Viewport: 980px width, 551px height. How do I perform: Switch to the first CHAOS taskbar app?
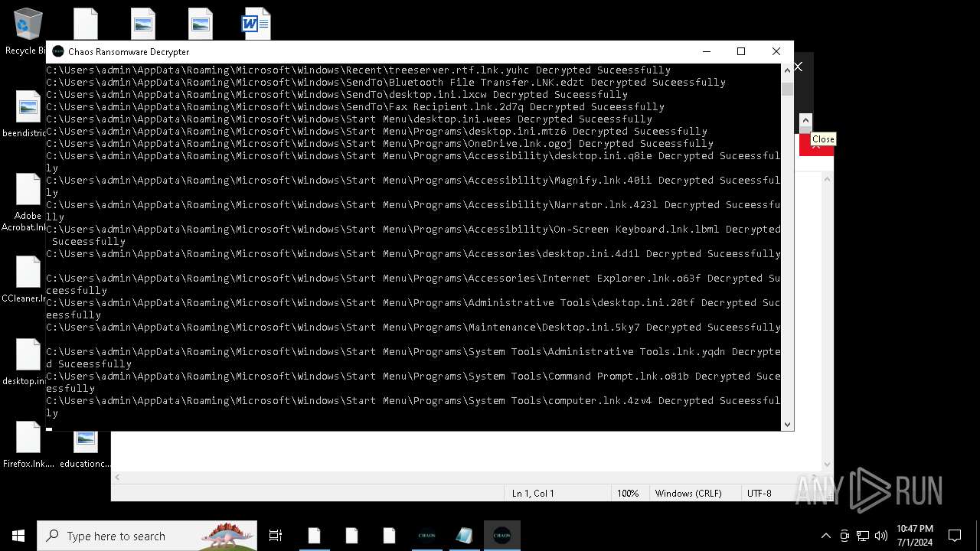click(426, 536)
